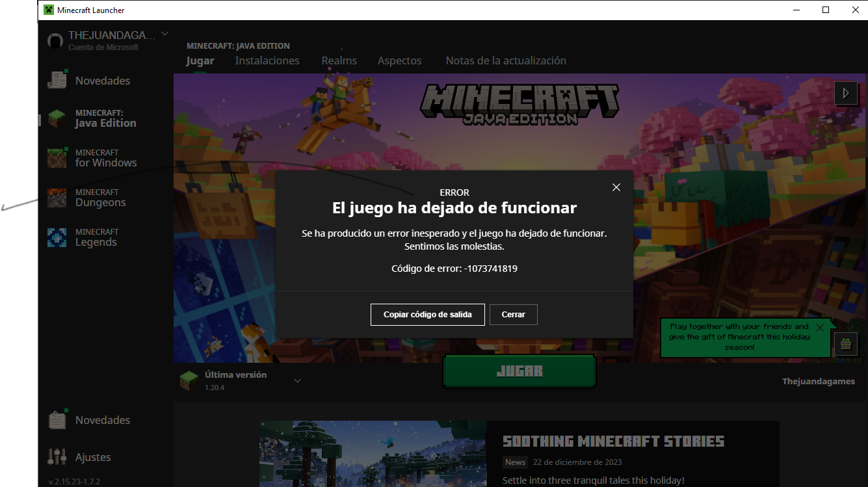This screenshot has width=868, height=487.
Task: Click the Cerrar button
Action: coord(514,315)
